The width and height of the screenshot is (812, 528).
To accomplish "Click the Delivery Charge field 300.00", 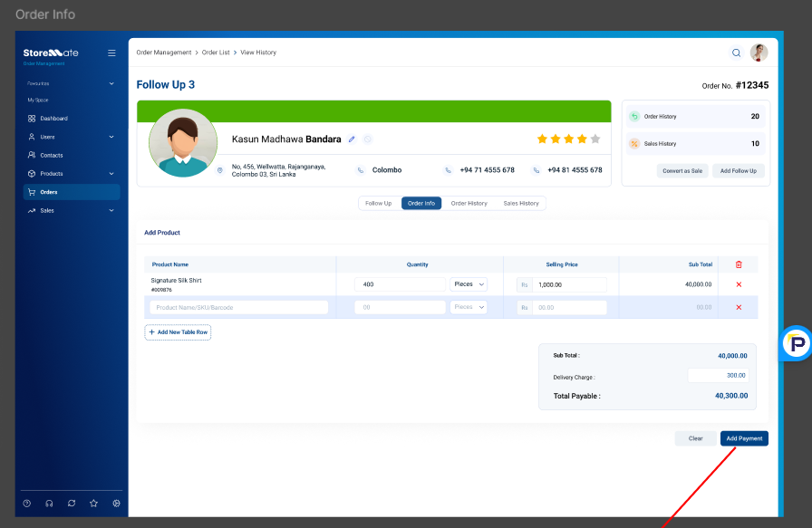I will tap(718, 375).
